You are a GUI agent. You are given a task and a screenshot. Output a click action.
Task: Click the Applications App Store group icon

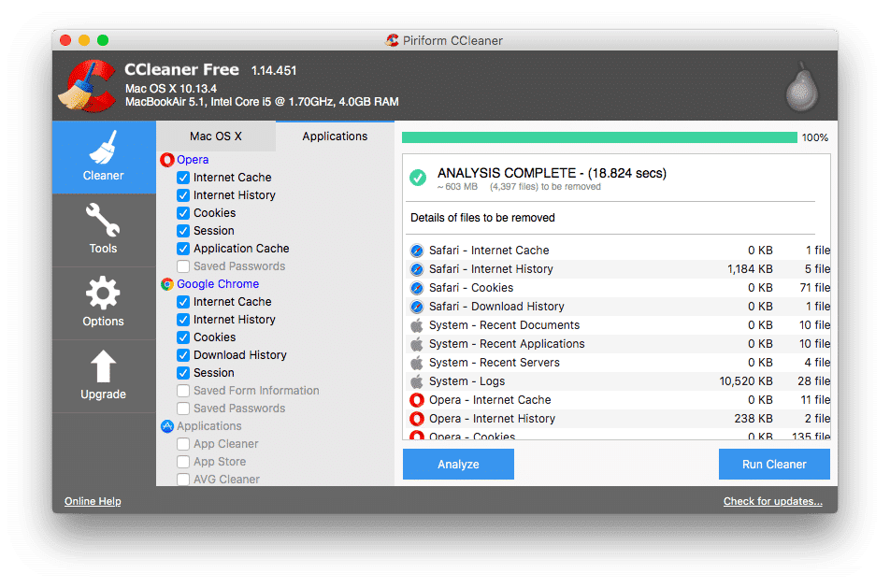[166, 426]
